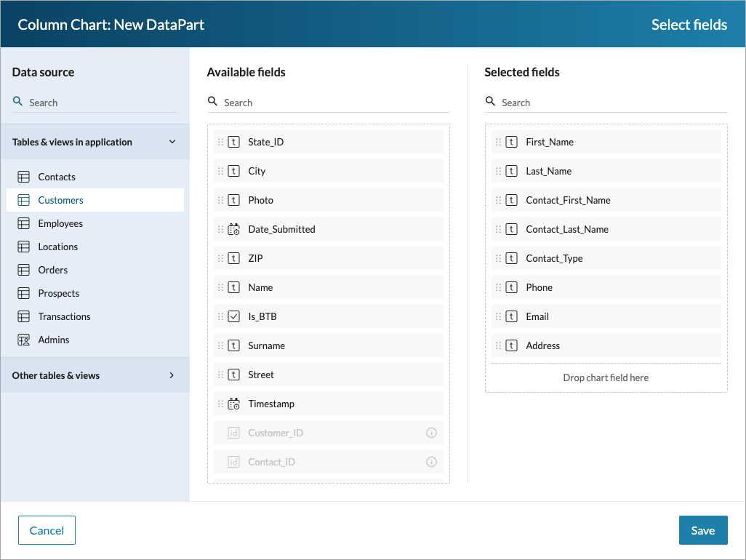Image resolution: width=746 pixels, height=560 pixels.
Task: Click the drag handle on First_Name
Action: pyautogui.click(x=499, y=142)
